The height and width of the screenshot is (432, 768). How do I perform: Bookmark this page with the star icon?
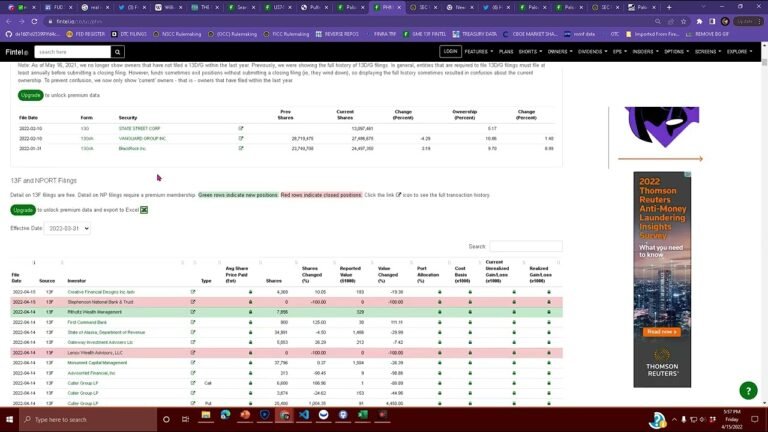683,22
